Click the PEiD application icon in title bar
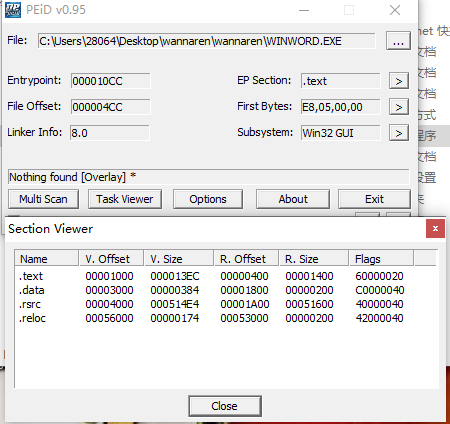 (x=13, y=10)
